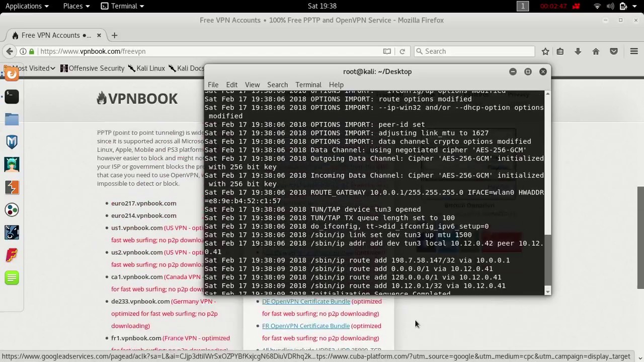644x362 pixels.
Task: Open Firefox downloads panel
Action: click(x=578, y=51)
